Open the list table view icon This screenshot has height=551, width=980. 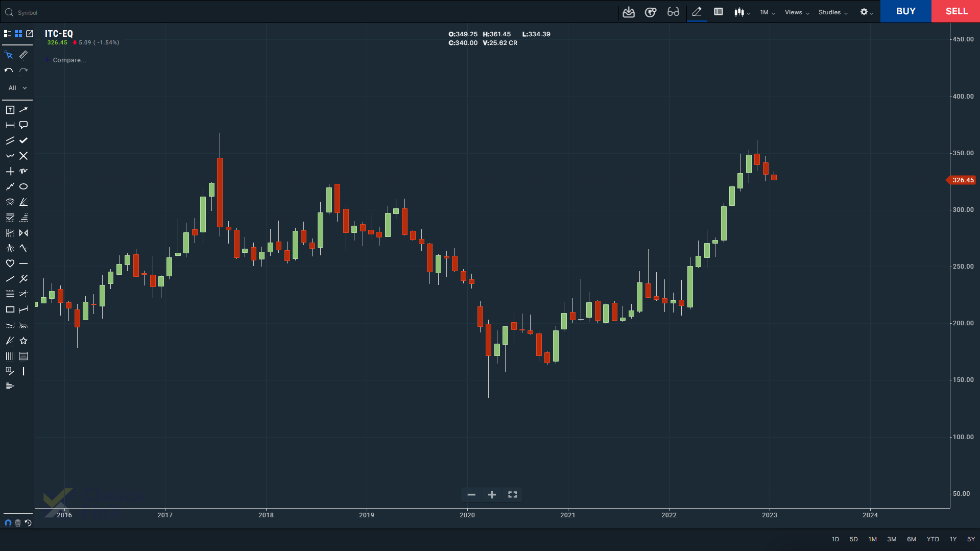(718, 12)
